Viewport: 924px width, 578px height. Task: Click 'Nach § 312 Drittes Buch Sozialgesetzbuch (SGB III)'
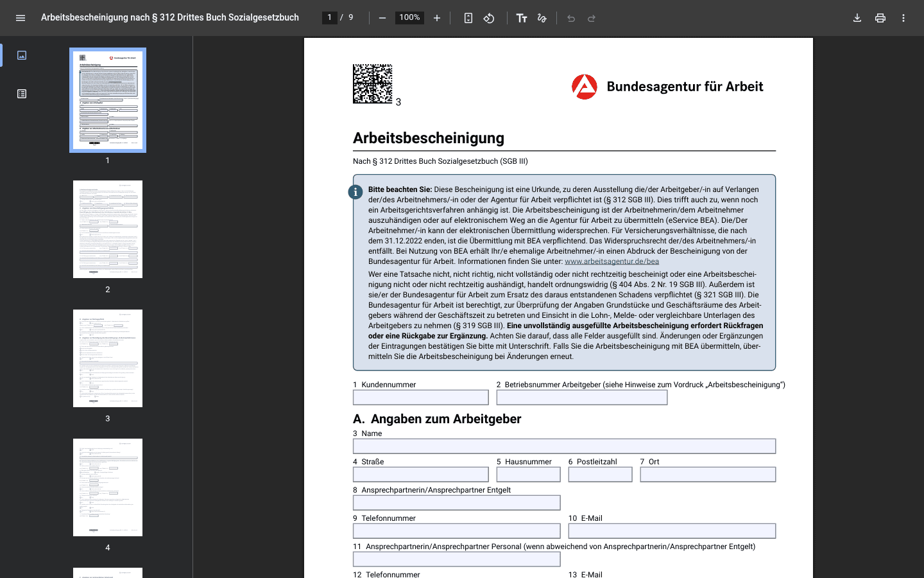coord(440,161)
